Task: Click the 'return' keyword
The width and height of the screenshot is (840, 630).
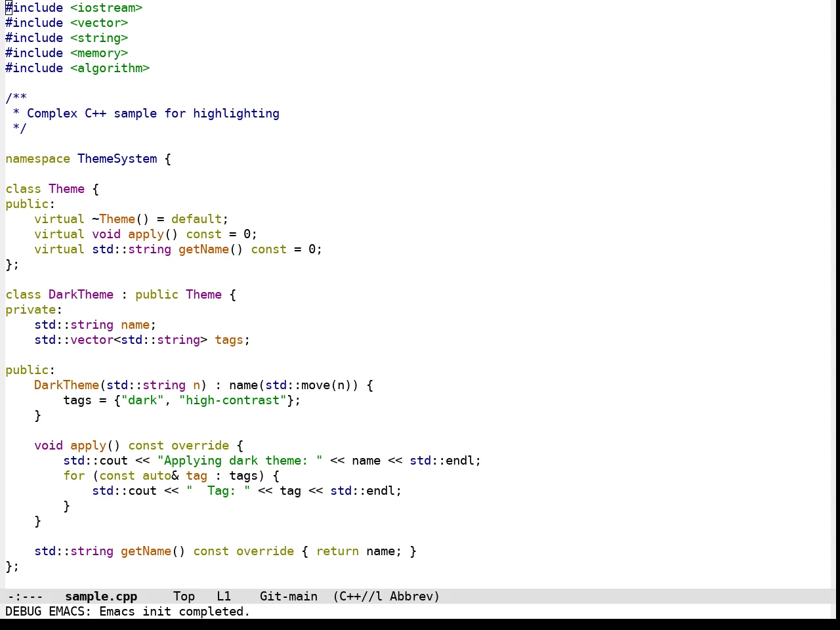Action: tap(337, 551)
